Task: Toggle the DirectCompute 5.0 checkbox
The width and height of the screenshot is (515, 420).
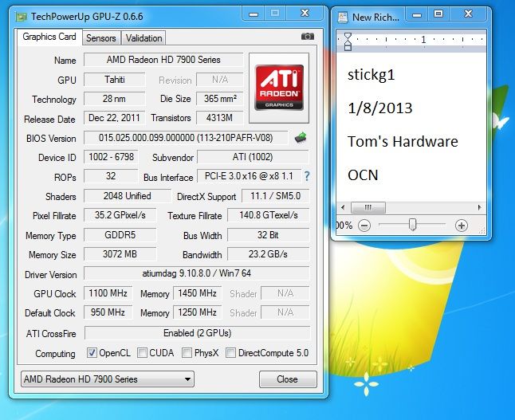Action: 230,353
